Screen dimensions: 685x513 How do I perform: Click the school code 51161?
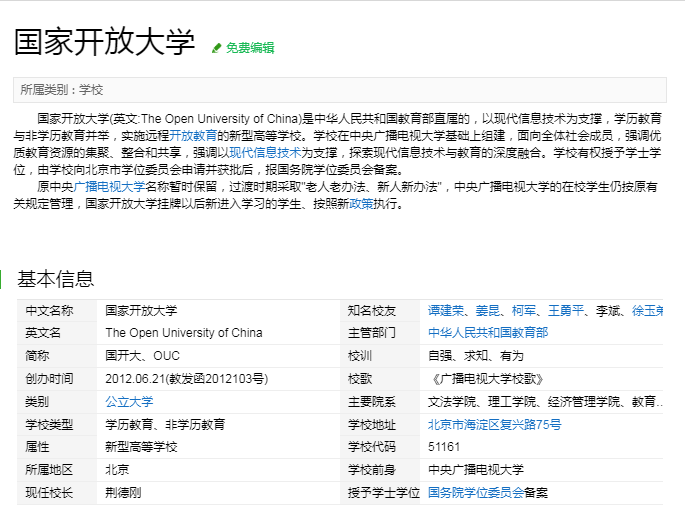(444, 447)
